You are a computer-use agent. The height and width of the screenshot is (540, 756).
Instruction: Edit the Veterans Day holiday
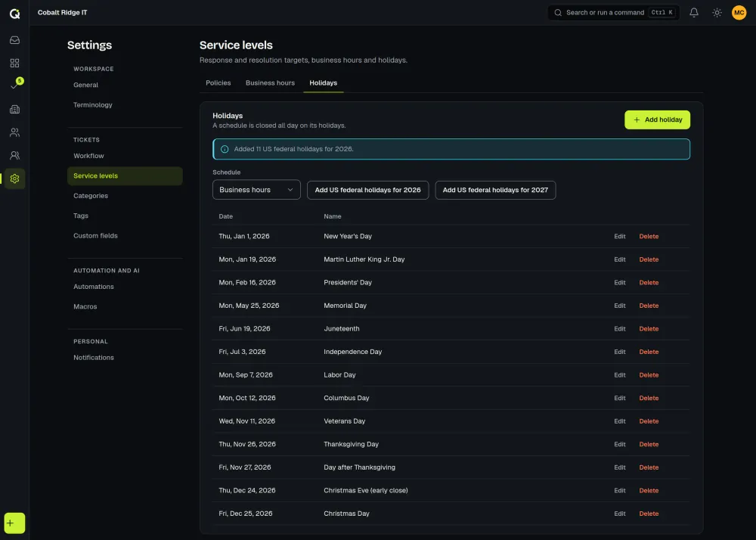620,421
